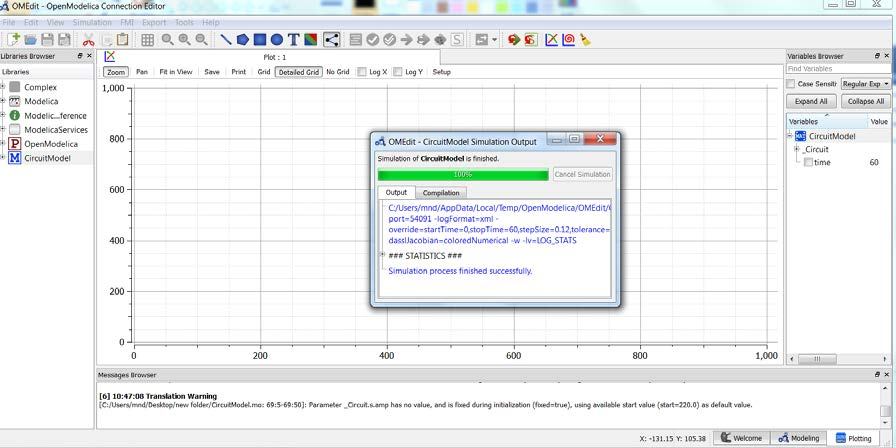
Task: Expand the _Circuit variable tree node
Action: coord(797,149)
